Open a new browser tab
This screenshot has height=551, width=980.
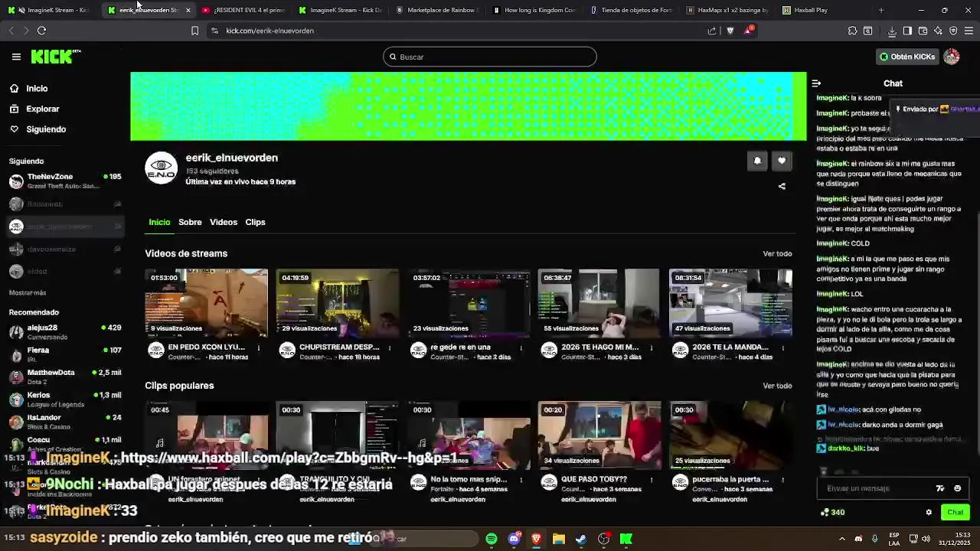click(881, 10)
